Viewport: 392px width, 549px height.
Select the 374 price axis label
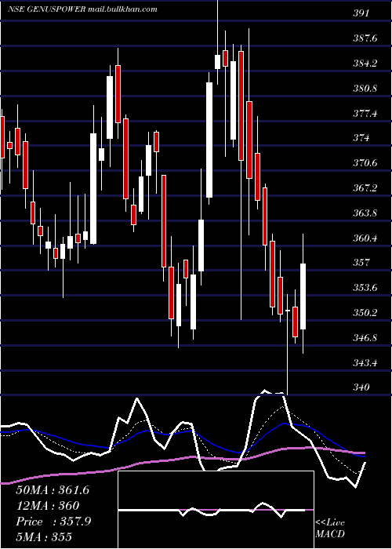pyautogui.click(x=361, y=138)
